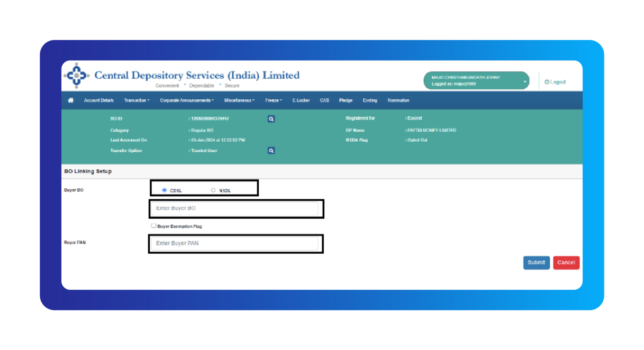Click the red Cancel button
The image size is (644, 350).
click(x=566, y=262)
